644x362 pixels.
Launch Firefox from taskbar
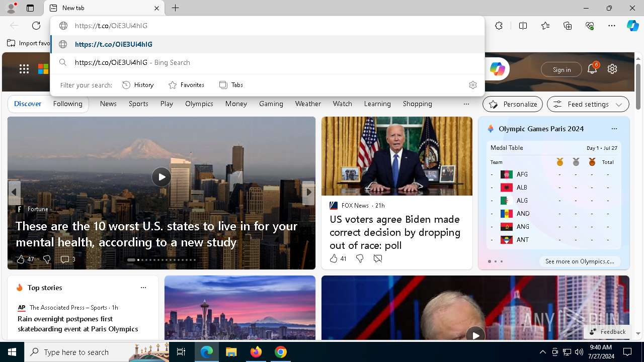pos(256,352)
